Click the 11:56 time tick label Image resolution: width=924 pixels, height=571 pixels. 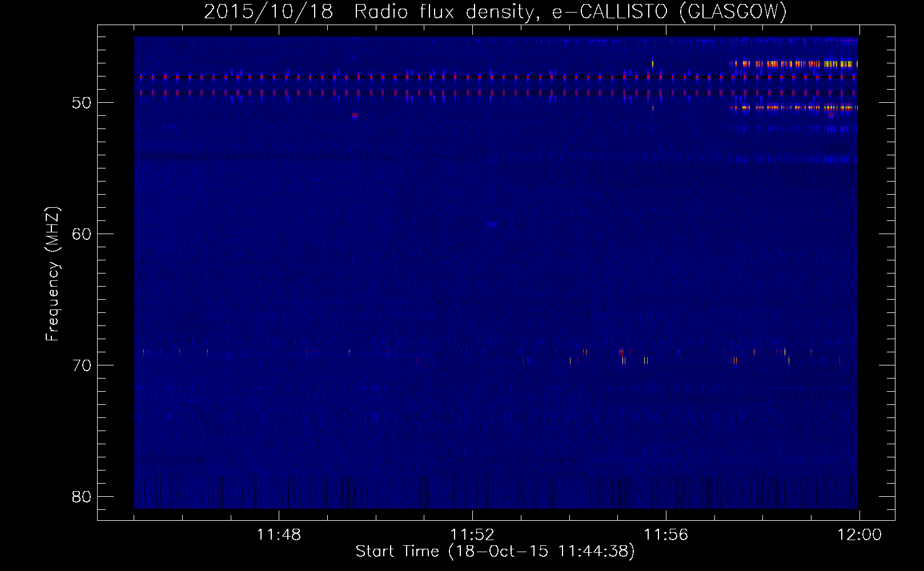[x=666, y=535]
